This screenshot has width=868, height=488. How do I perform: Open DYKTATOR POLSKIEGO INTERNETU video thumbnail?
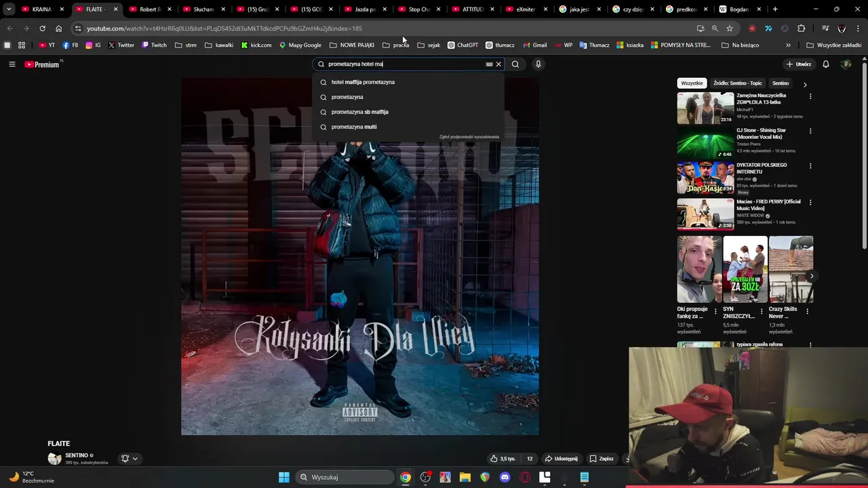(x=705, y=178)
